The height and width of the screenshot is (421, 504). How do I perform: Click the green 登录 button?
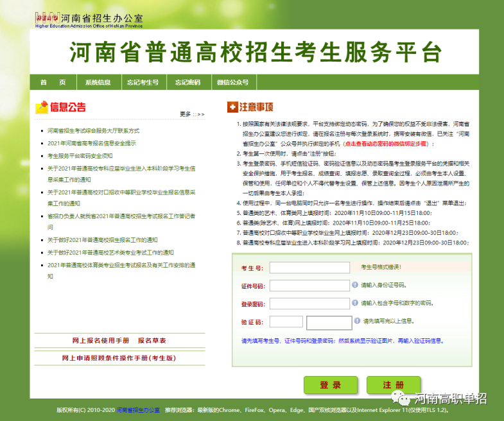[x=331, y=384]
